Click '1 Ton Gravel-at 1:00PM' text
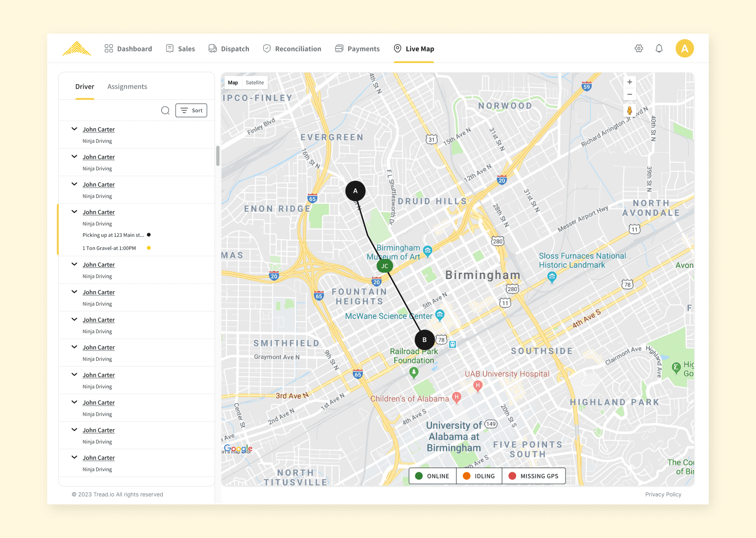Viewport: 756px width, 538px height. click(x=109, y=248)
